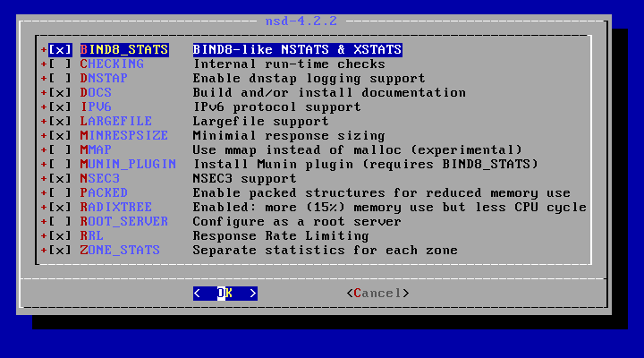The width and height of the screenshot is (644, 358).
Task: Select the LARGEFILE option name
Action: (x=116, y=121)
